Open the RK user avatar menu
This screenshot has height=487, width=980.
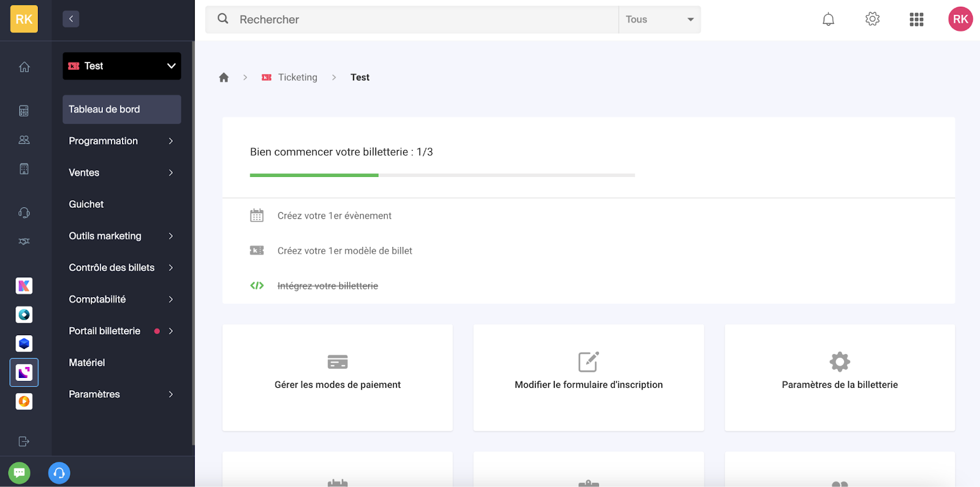point(960,20)
